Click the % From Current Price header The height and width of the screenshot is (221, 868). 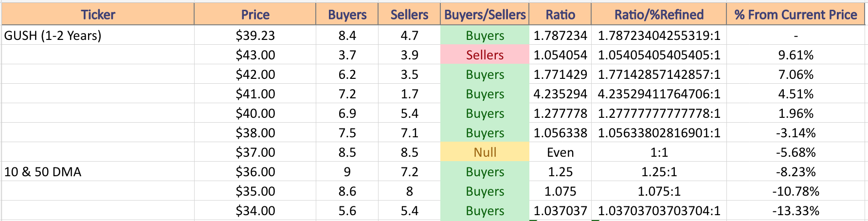[x=796, y=15]
